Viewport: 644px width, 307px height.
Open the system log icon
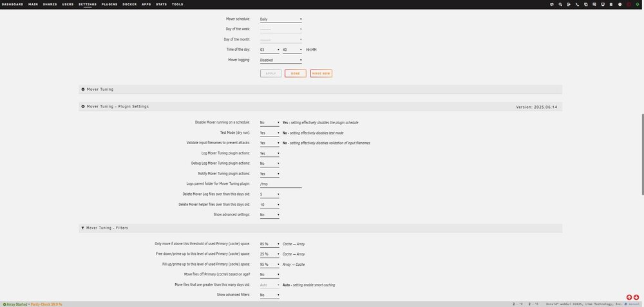(x=611, y=5)
